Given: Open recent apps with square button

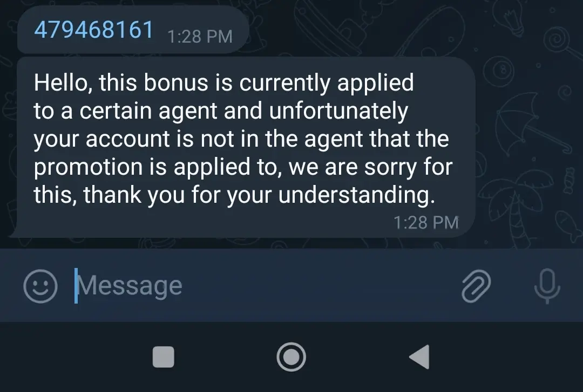Looking at the screenshot, I should tap(164, 357).
